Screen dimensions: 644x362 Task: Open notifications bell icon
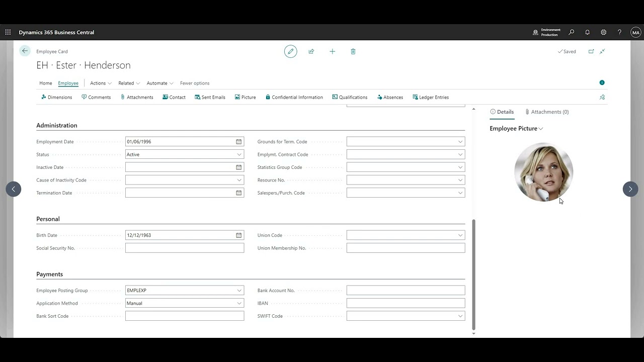[x=587, y=32]
